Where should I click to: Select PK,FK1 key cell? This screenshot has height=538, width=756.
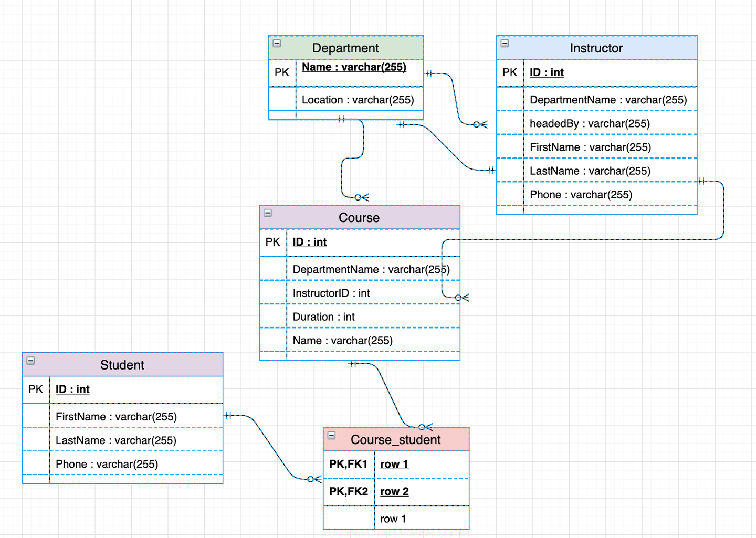(x=349, y=464)
